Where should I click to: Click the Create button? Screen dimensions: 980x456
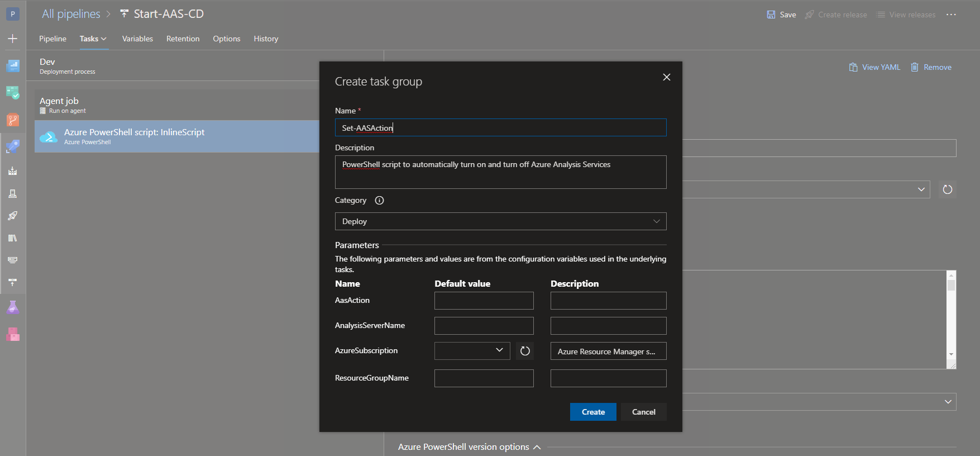pos(593,412)
